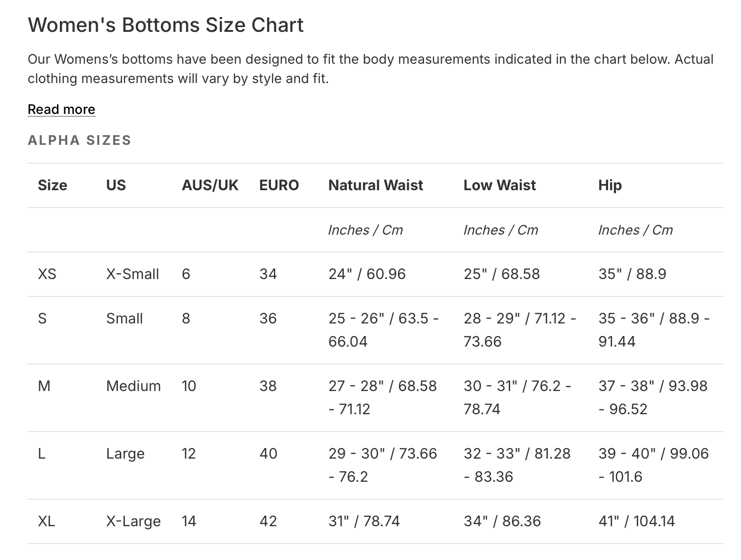The width and height of the screenshot is (741, 560).
Task: Click the EURO column header
Action: [x=279, y=185]
